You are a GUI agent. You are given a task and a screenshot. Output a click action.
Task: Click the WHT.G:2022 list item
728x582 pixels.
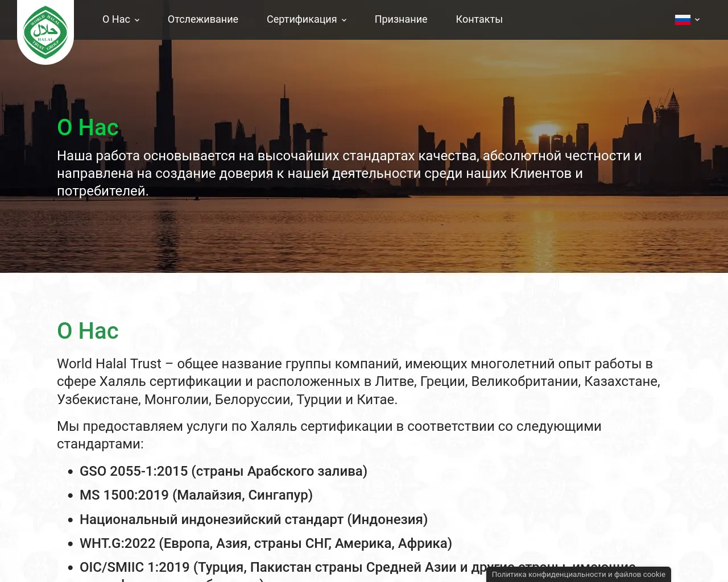click(x=266, y=543)
